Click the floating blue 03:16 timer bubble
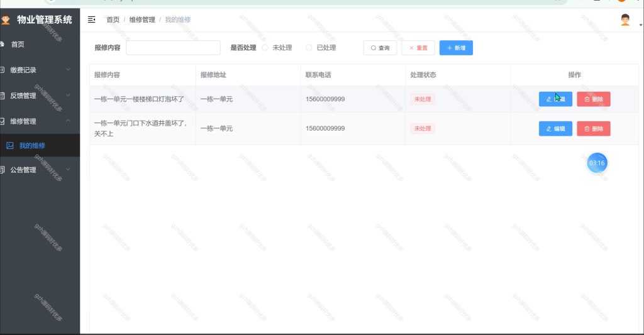This screenshot has width=644, height=335. 597,163
